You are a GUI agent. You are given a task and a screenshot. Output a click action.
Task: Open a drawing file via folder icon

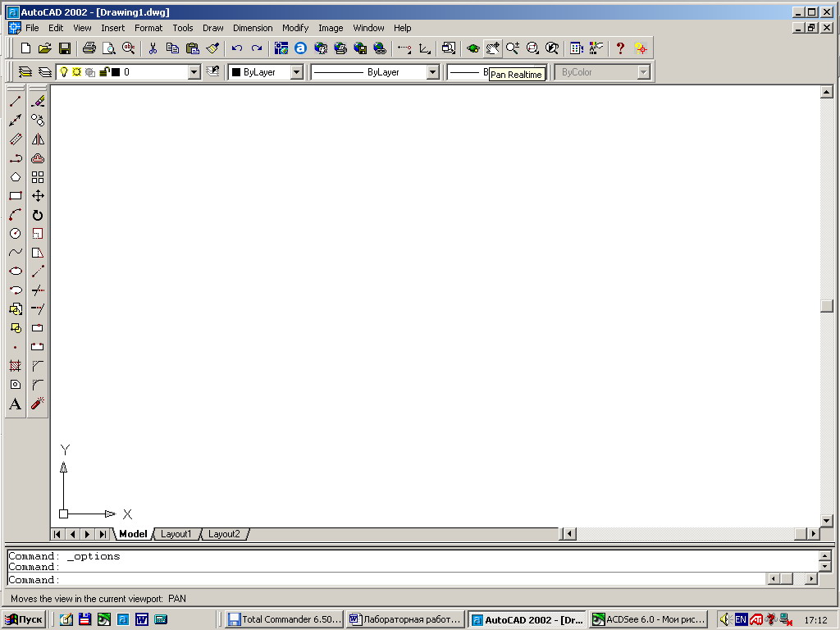(45, 48)
